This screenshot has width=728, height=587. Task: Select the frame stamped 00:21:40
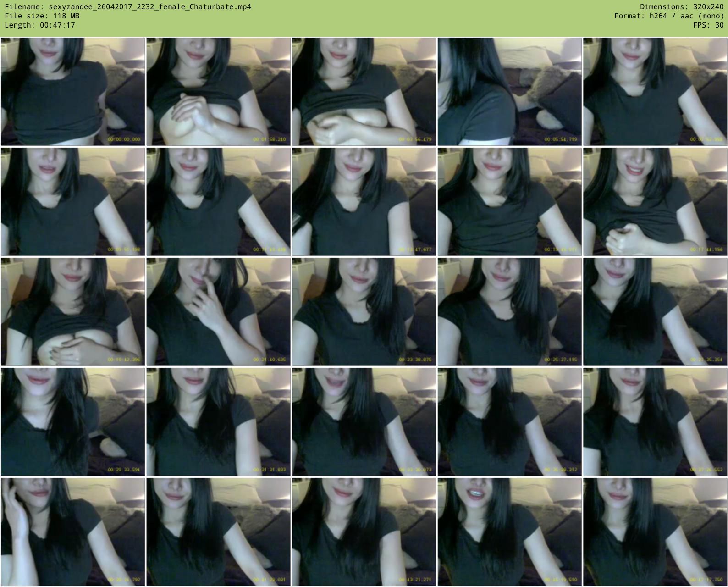tap(218, 312)
